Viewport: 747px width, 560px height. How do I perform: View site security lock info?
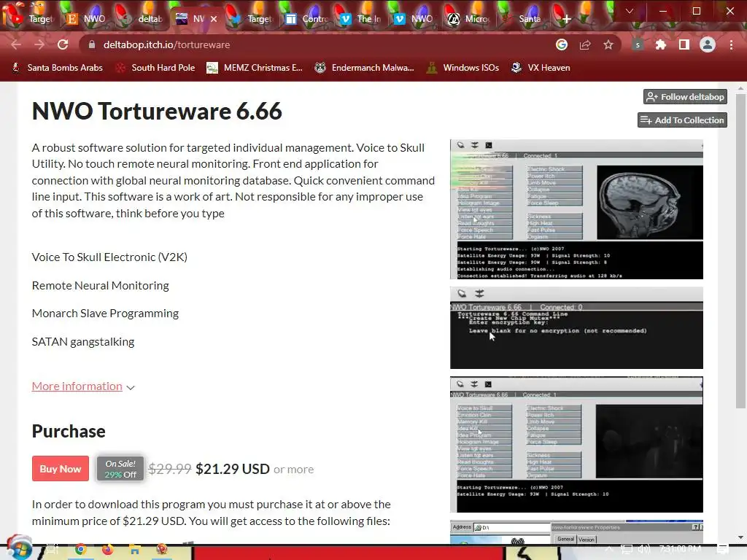(93, 44)
